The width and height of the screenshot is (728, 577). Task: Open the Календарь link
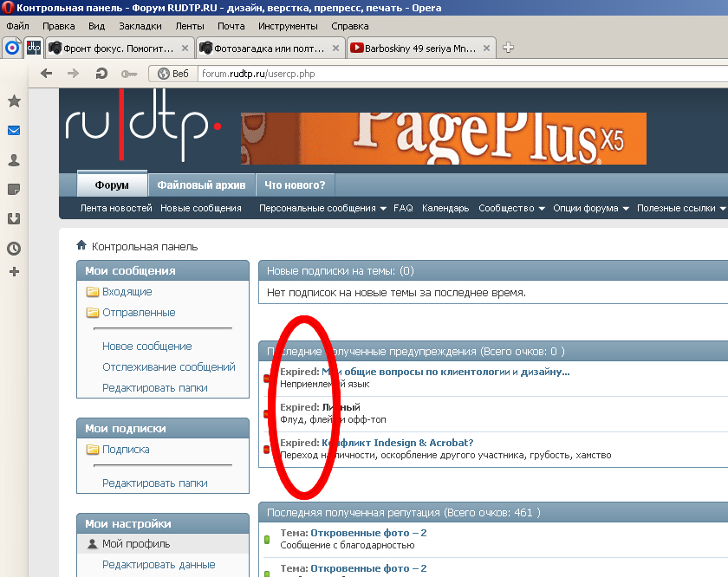point(445,208)
